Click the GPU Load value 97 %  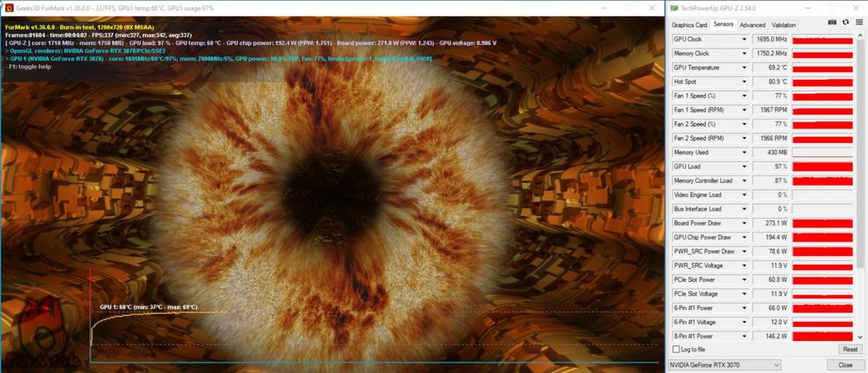(770, 167)
